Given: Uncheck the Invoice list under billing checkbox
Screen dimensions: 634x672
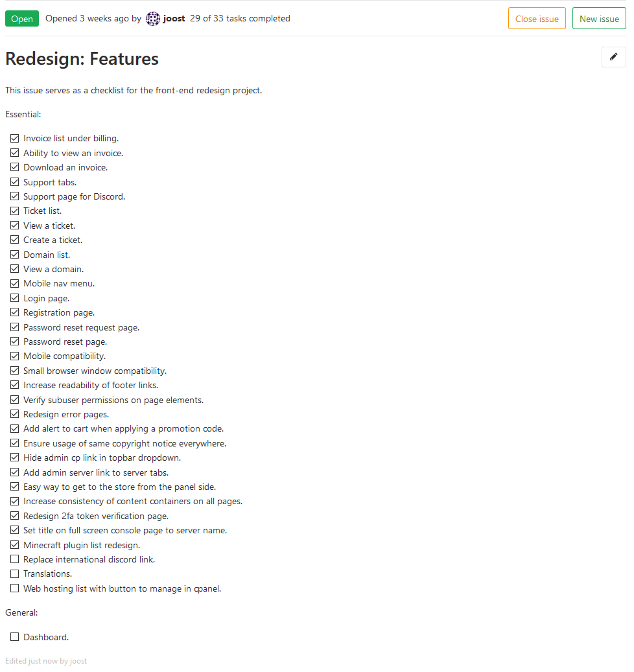Looking at the screenshot, I should tap(15, 139).
